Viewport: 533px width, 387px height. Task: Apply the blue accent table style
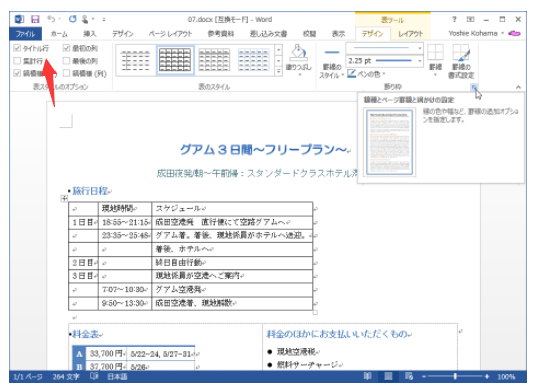click(253, 60)
